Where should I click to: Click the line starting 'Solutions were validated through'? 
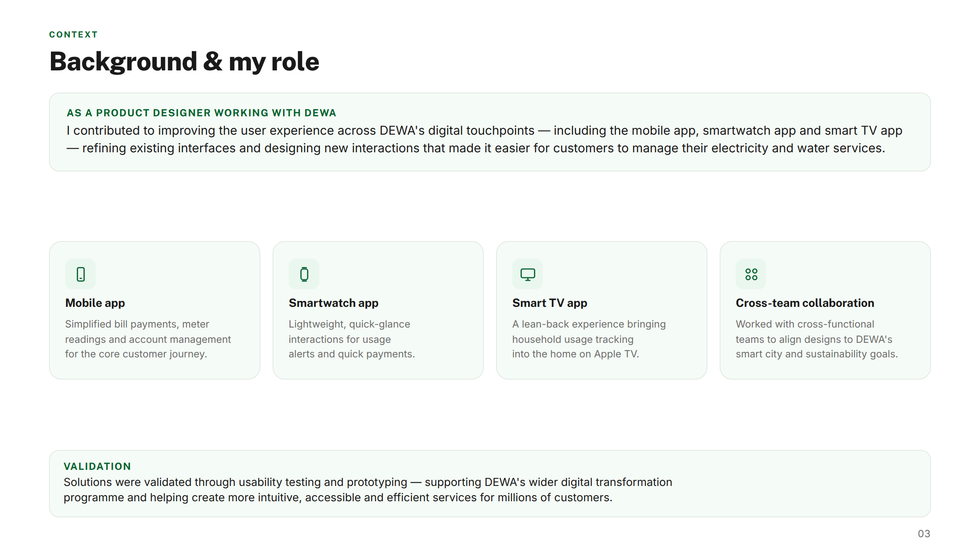[x=368, y=482]
